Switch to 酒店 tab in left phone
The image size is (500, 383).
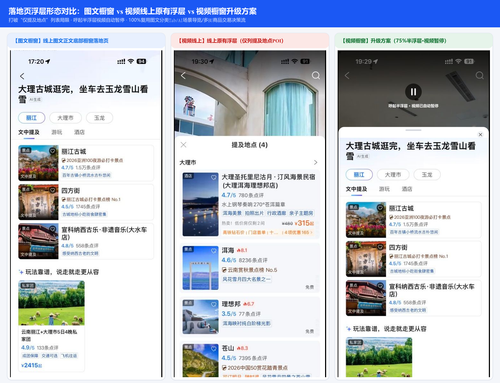(x=79, y=132)
